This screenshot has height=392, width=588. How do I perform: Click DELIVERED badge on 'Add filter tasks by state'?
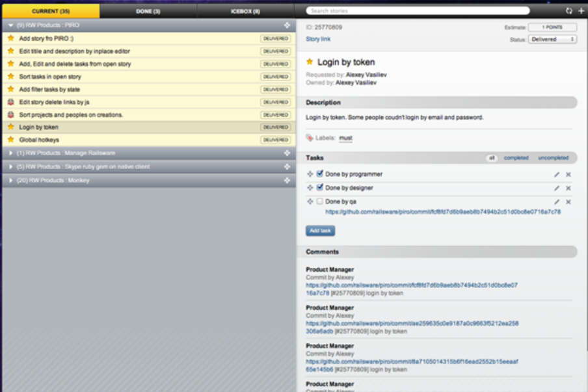point(276,89)
